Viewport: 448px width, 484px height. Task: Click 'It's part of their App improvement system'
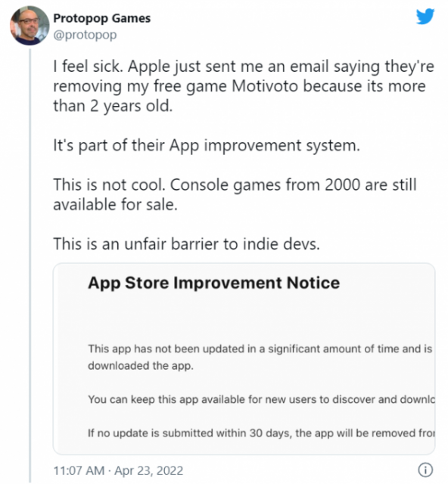tap(207, 145)
